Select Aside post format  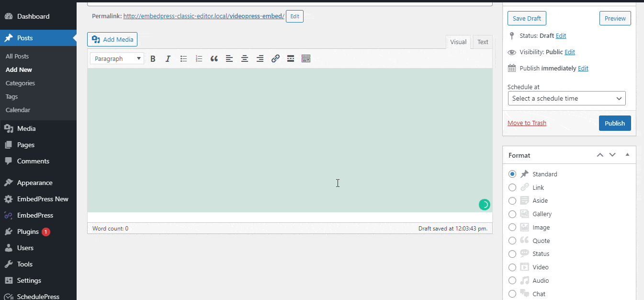[512, 201]
